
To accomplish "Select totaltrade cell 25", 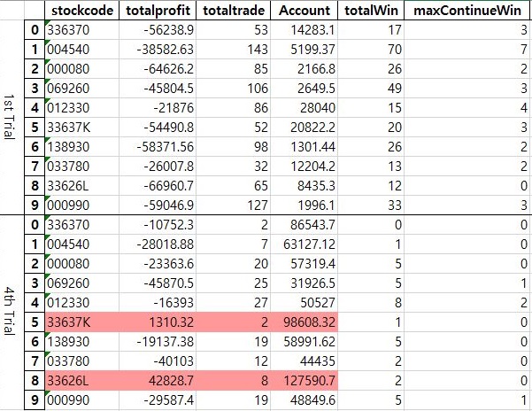I will click(233, 283).
